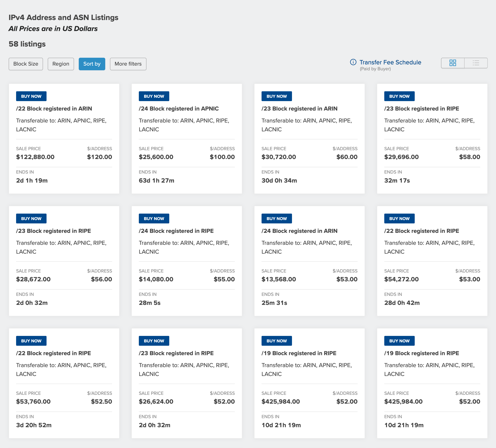
Task: Buy Now the $30,720.00 /23 ARIN block
Action: point(277,96)
